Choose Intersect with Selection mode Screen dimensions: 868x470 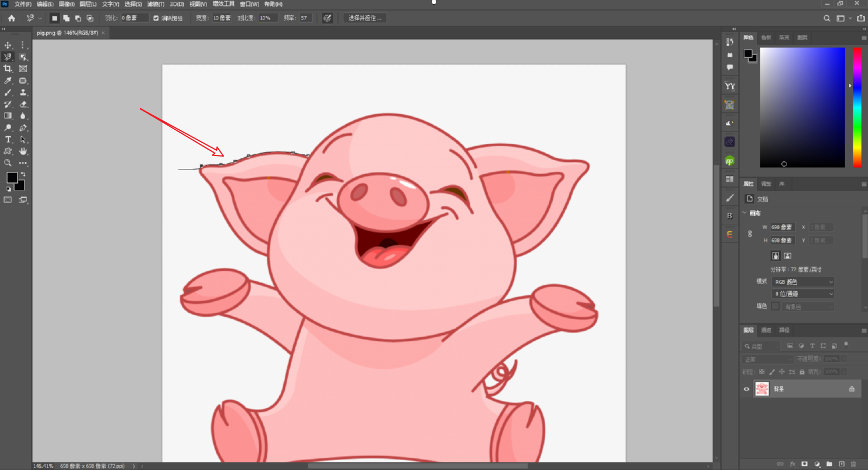[x=89, y=18]
